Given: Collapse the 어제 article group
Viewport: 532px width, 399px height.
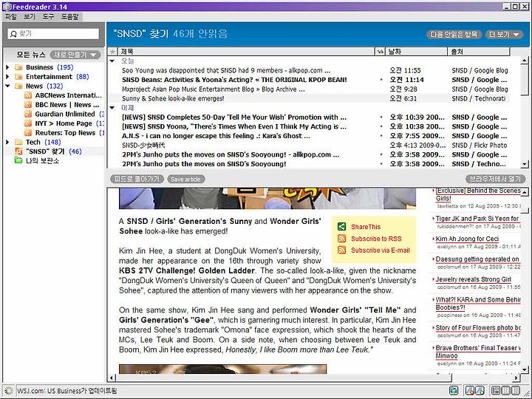Looking at the screenshot, I should pos(112,108).
